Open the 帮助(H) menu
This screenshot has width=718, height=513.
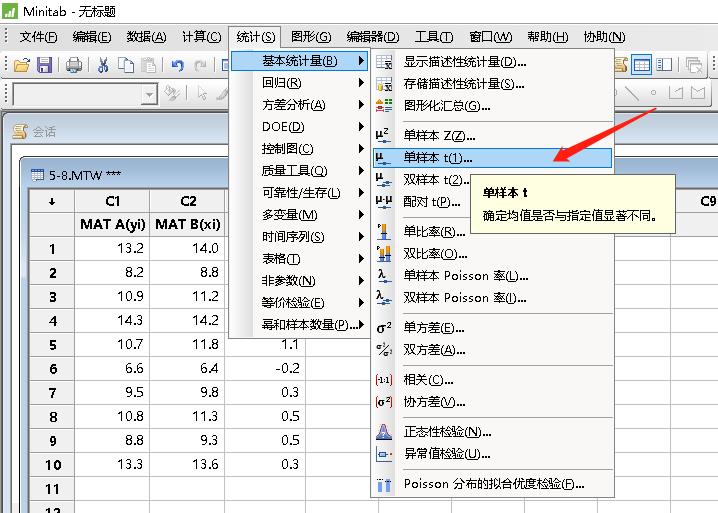(x=547, y=37)
